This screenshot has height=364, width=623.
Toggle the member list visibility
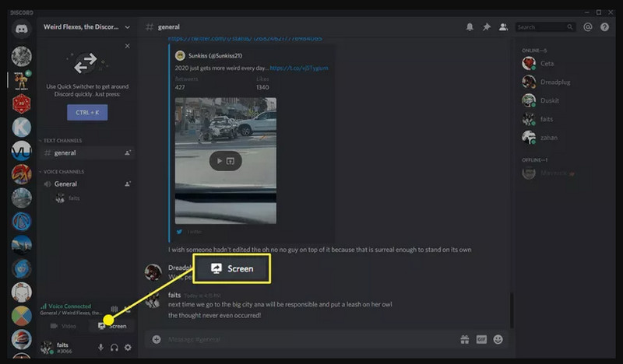(503, 27)
